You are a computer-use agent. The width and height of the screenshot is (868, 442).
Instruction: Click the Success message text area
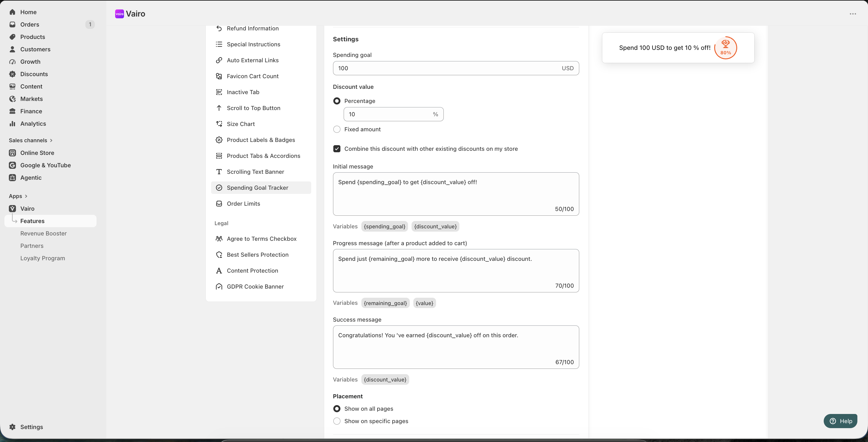click(456, 347)
